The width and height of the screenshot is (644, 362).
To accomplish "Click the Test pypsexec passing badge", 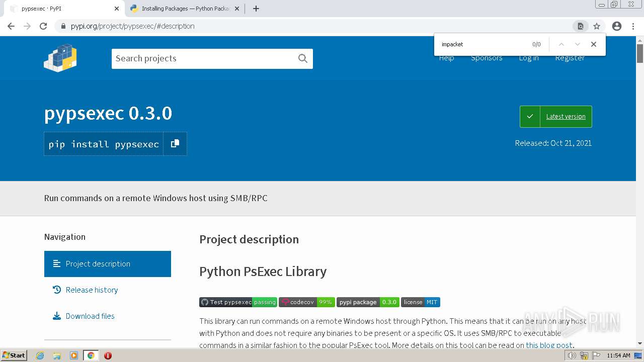I will (238, 302).
